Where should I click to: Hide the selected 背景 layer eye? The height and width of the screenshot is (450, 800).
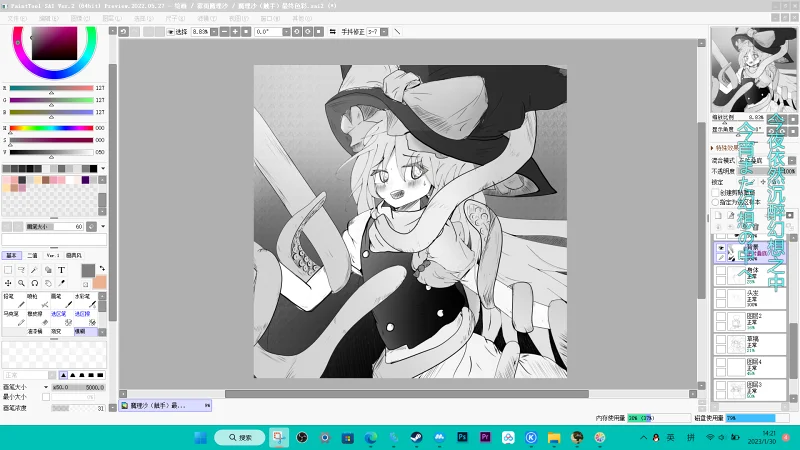pos(721,248)
